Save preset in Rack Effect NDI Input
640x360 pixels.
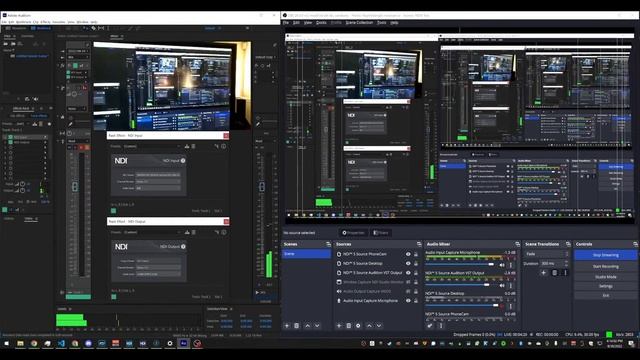point(187,146)
